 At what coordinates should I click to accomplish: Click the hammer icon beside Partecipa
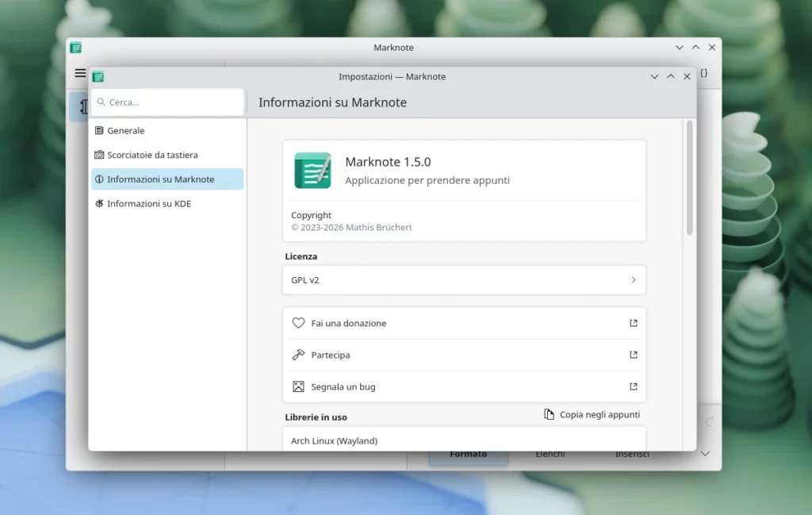click(299, 355)
